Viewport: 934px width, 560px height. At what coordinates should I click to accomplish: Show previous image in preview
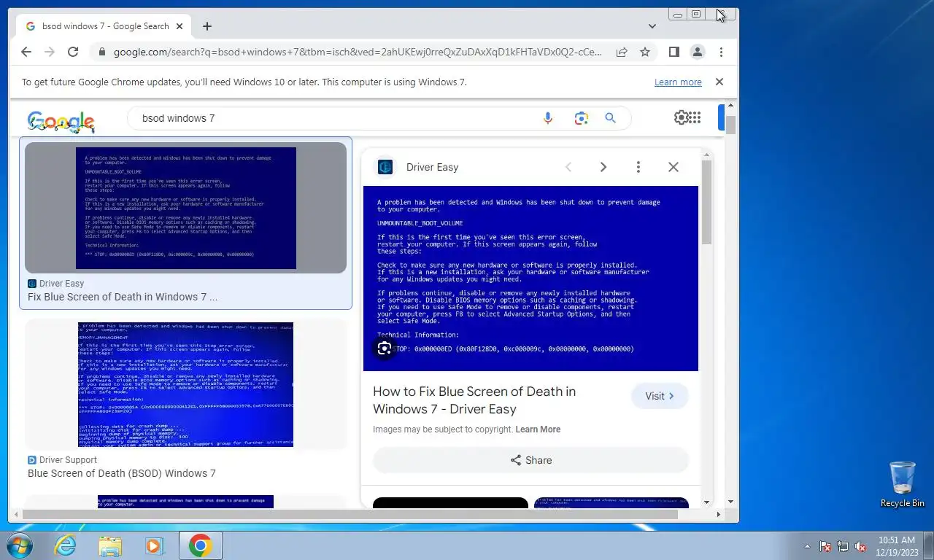coord(568,167)
